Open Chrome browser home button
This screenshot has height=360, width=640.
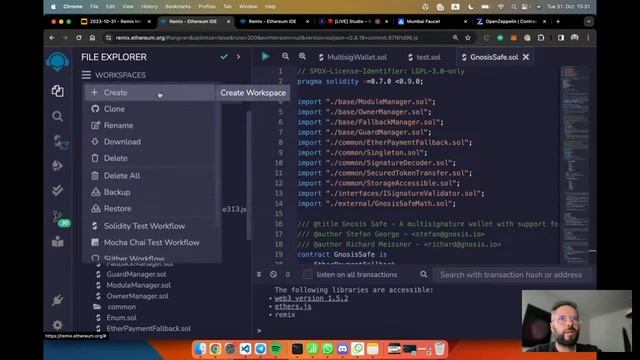tap(92, 38)
